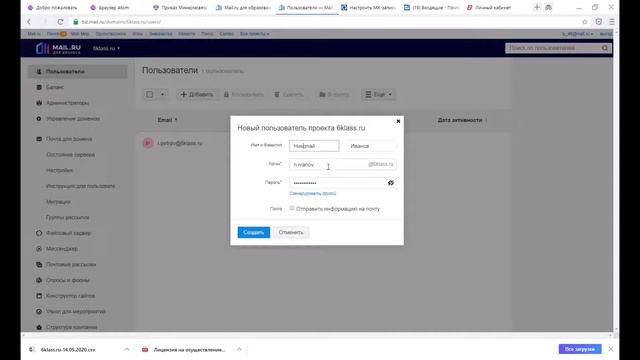640x360 pixels.
Task: Click the Опросы и формы sidebar icon
Action: [x=39, y=280]
